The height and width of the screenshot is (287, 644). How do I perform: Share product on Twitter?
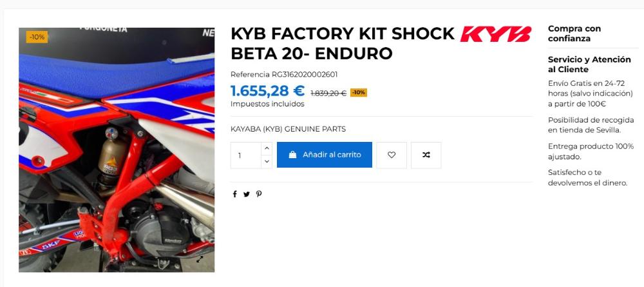coord(246,194)
